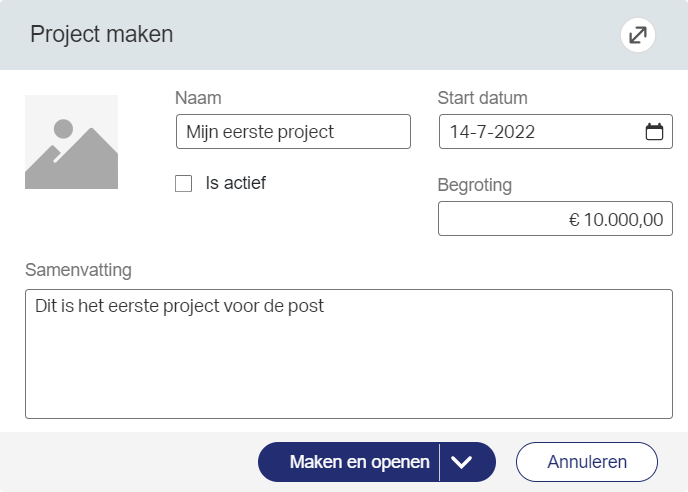
Task: Expand the Project maken dialog to full size
Action: [637, 35]
